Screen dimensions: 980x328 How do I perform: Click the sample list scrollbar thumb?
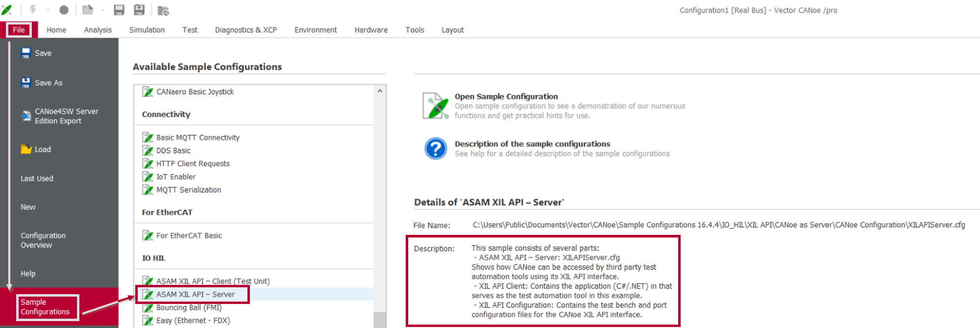point(380,320)
